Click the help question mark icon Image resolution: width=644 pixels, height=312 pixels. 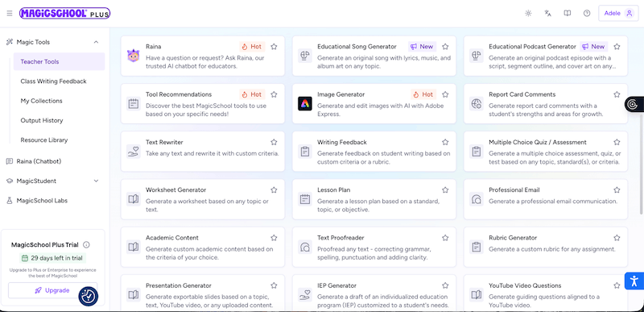click(x=587, y=13)
